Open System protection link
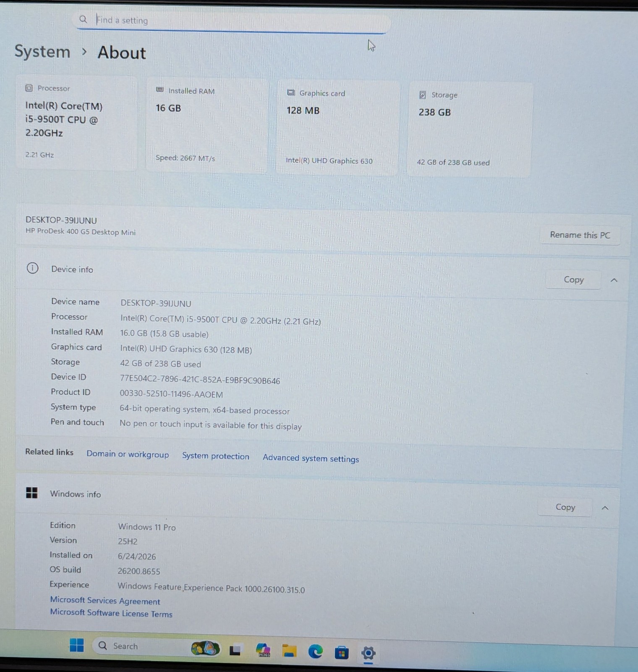 coord(215,456)
